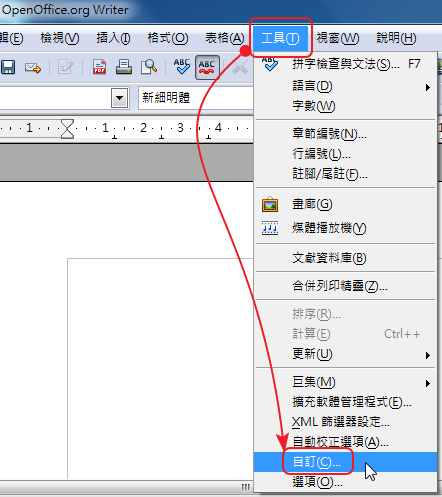The height and width of the screenshot is (497, 442).
Task: Click the Spelling and Grammar toolbar icon
Action: pos(182,67)
